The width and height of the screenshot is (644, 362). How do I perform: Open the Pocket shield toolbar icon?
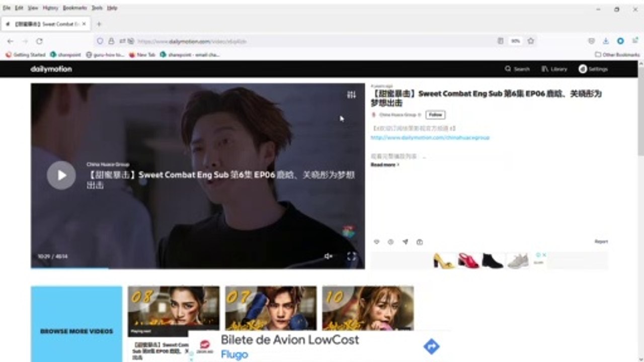coord(591,41)
